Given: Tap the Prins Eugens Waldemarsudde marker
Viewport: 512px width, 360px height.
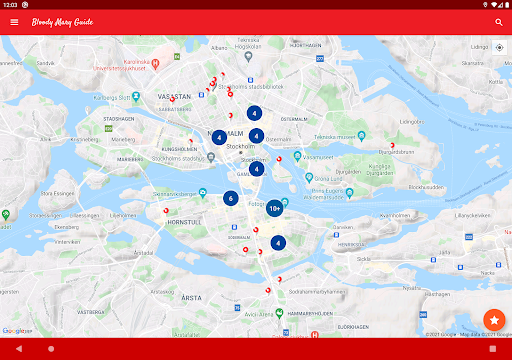Looking at the screenshot, I should [349, 193].
